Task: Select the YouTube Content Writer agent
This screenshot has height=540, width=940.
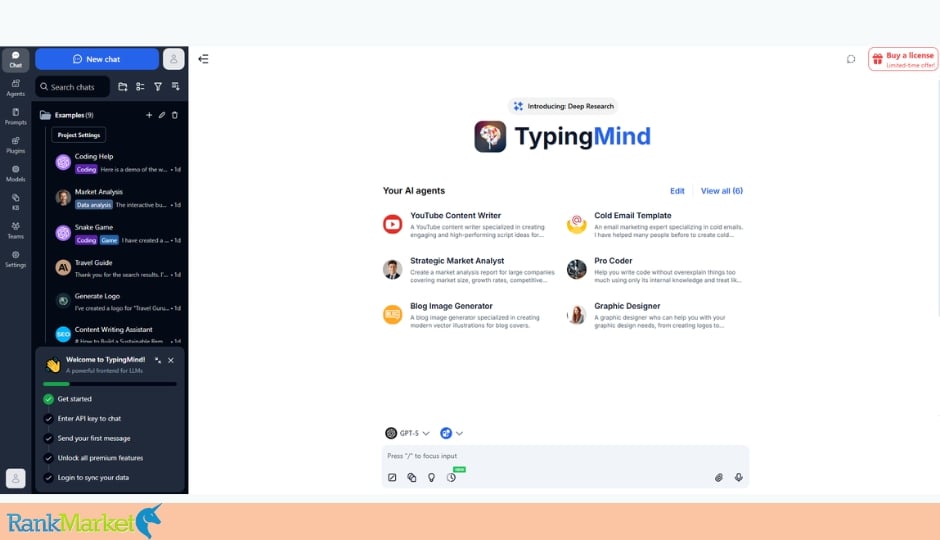Action: point(469,224)
